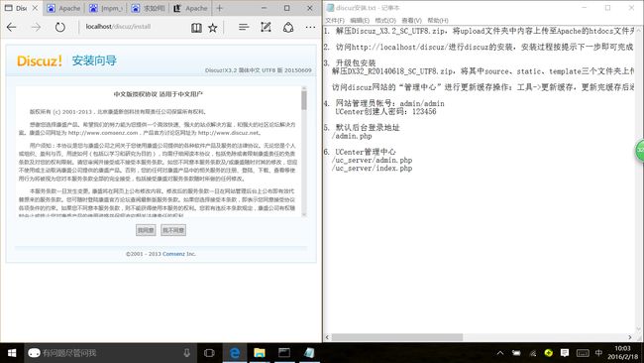This screenshot has width=644, height=363.
Task: Click the text admin/admin in Notepad
Action: [422, 103]
